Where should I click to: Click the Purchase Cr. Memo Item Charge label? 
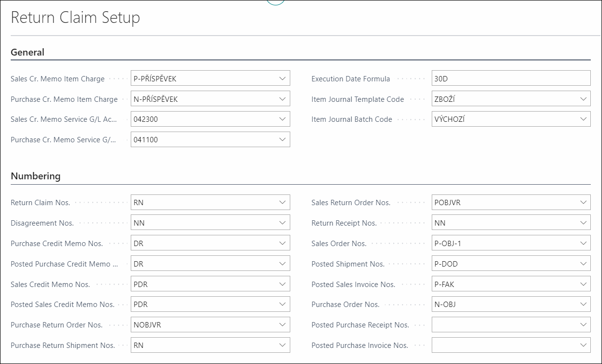coord(64,99)
